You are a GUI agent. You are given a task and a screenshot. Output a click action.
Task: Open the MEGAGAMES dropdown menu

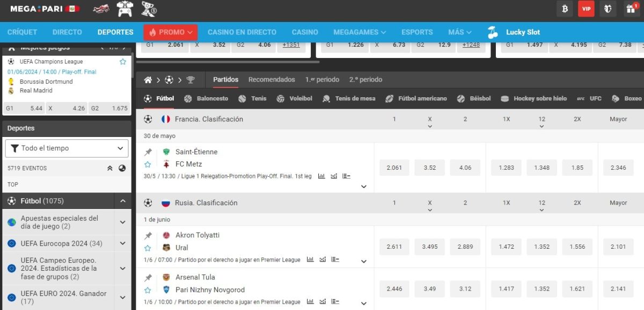[360, 32]
